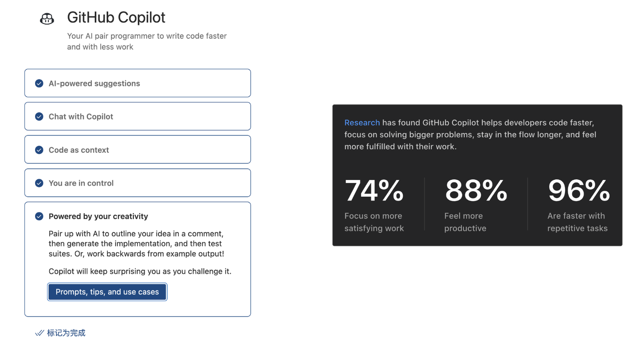644x349 pixels.
Task: Click the double-checkmark icon beside 标记为完成
Action: click(x=39, y=333)
